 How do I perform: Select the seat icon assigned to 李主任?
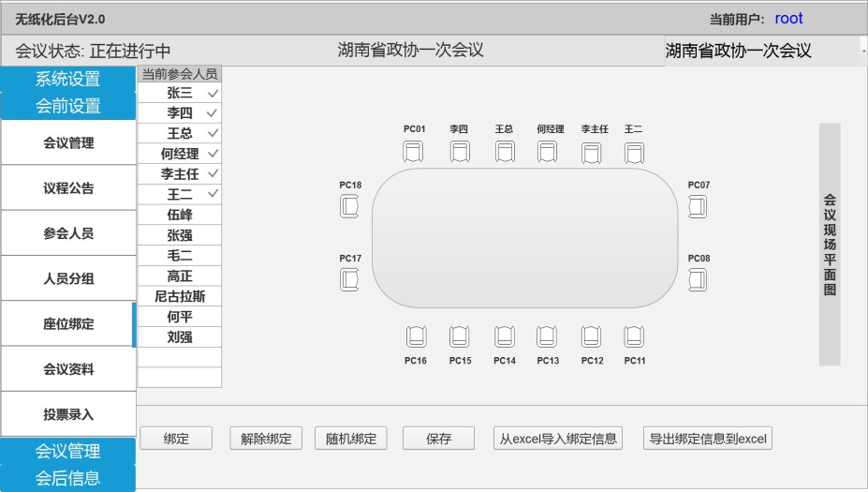591,153
